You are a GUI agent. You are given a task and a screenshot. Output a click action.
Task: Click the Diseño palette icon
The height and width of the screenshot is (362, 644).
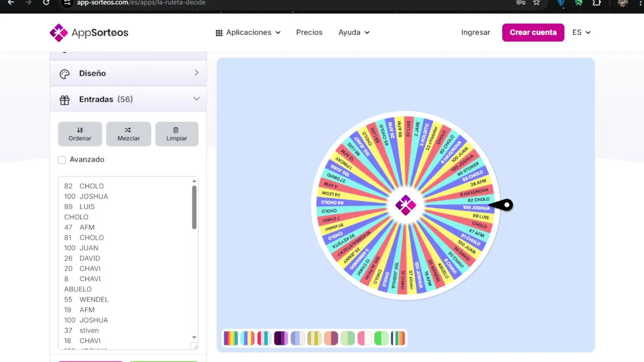[x=64, y=74]
